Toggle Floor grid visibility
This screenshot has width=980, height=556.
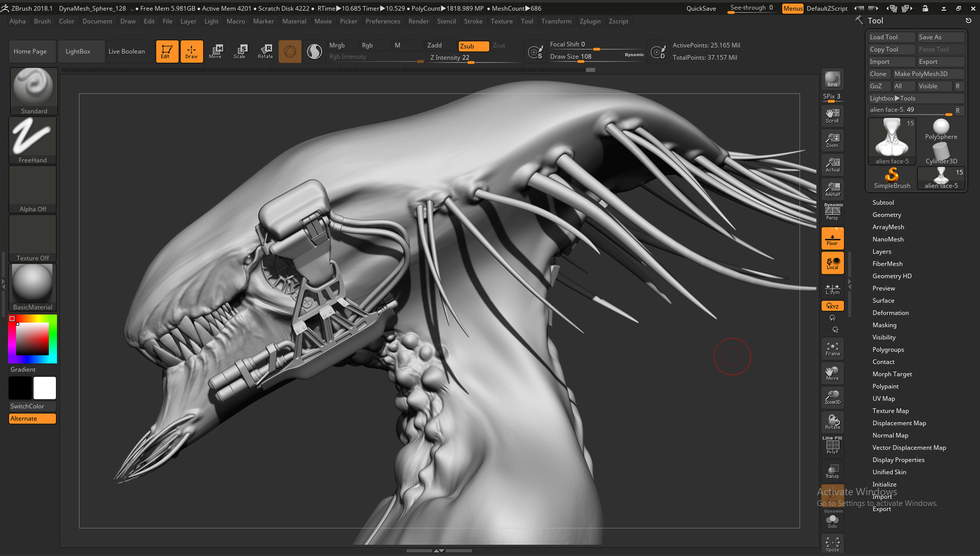[x=832, y=238]
